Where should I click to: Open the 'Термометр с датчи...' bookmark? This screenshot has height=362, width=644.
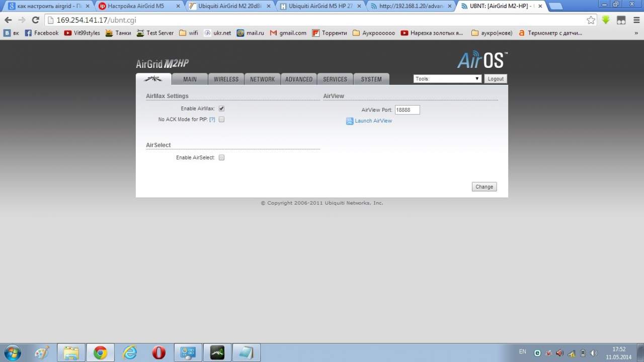(550, 33)
